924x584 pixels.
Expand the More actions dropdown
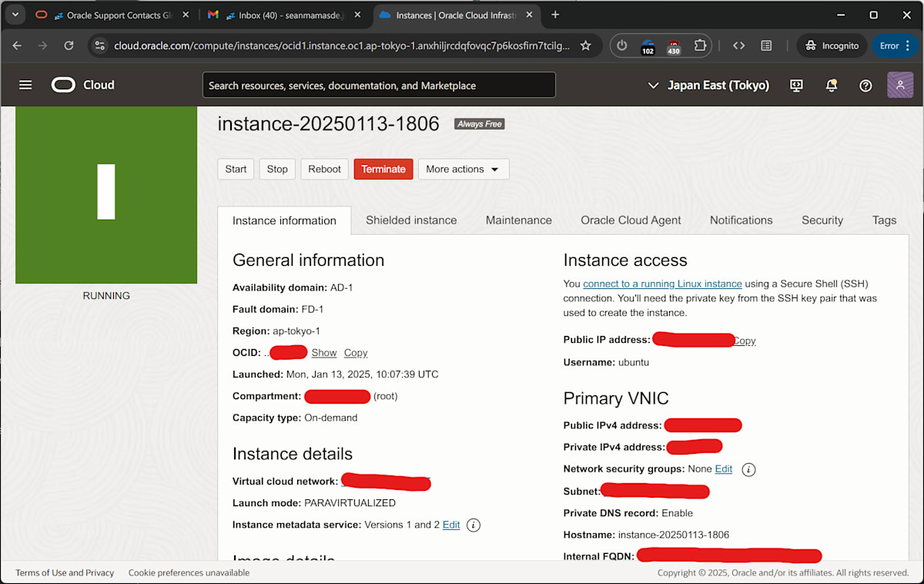[x=464, y=169]
